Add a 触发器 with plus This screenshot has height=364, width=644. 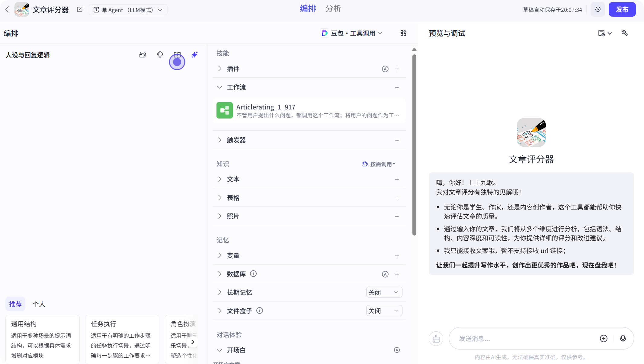[x=397, y=140]
